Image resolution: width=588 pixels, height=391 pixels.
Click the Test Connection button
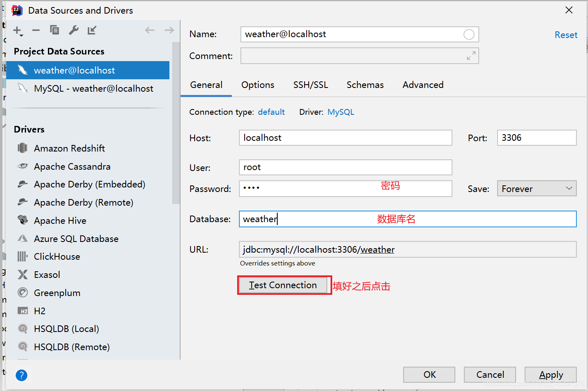[283, 285]
